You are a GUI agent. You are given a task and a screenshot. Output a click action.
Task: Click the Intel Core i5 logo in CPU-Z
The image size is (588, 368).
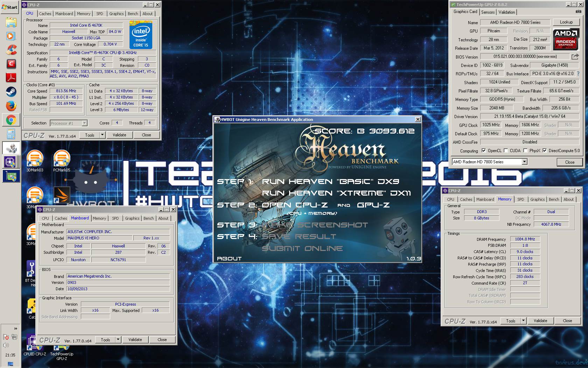tap(141, 35)
